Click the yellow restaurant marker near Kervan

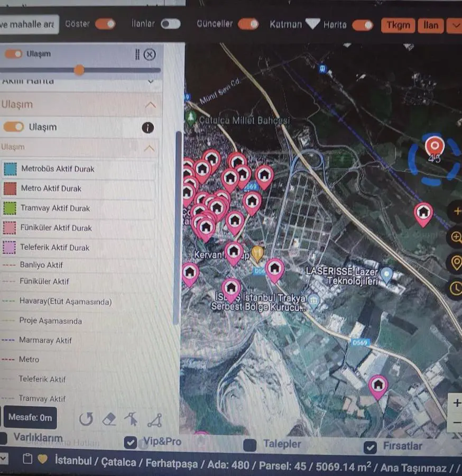tap(257, 253)
